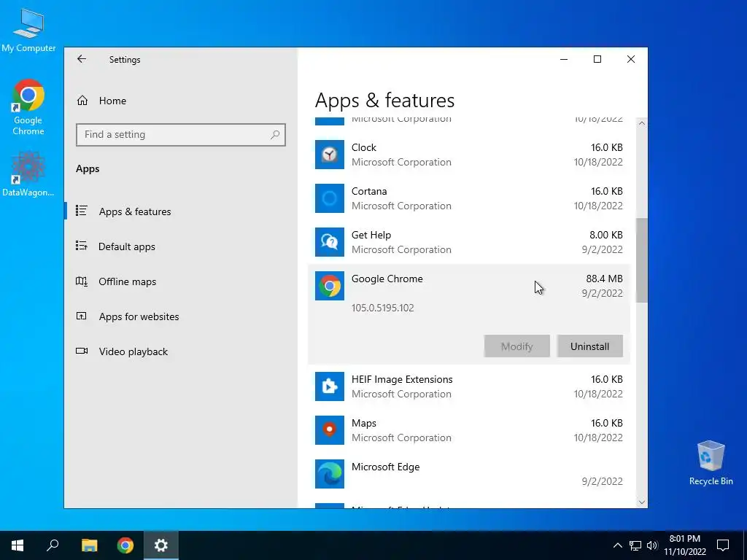Viewport: 747px width, 560px height.
Task: Uninstall Google Chrome
Action: 589,346
